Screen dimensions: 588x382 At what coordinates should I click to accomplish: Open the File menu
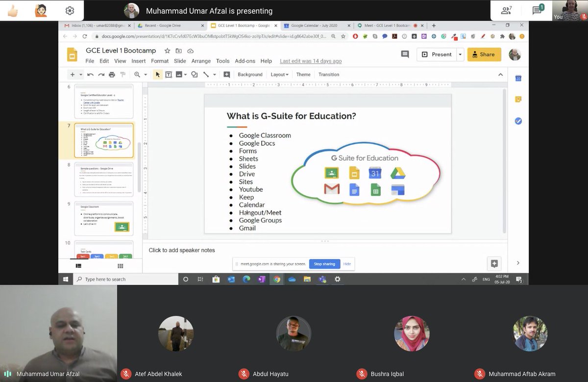pos(90,61)
